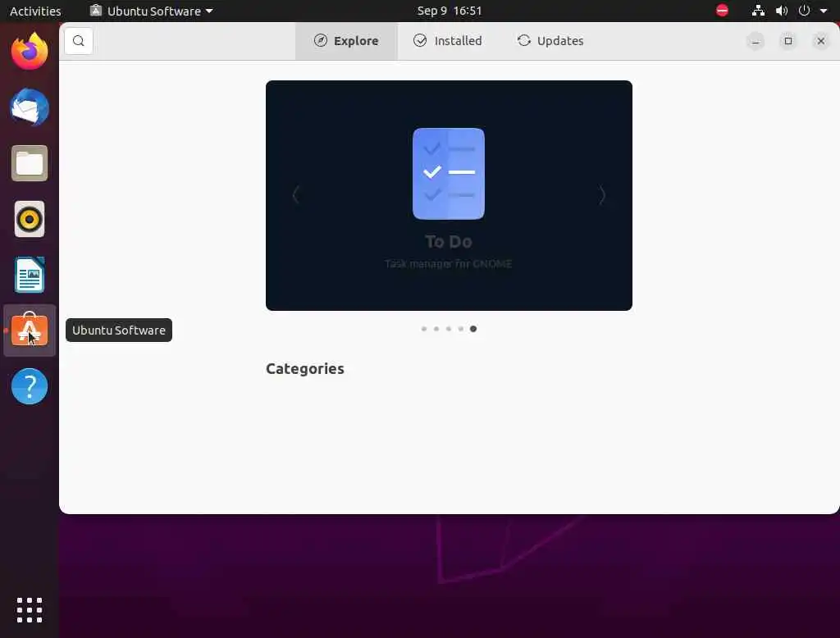
Task: Open the clock and calendar panel
Action: click(450, 11)
